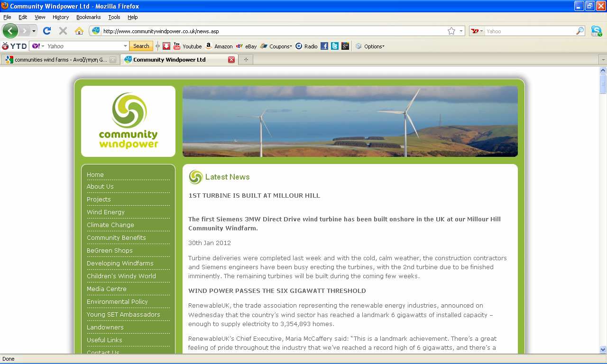Open the Useful Links sidebar link
The width and height of the screenshot is (607, 364).
click(104, 340)
